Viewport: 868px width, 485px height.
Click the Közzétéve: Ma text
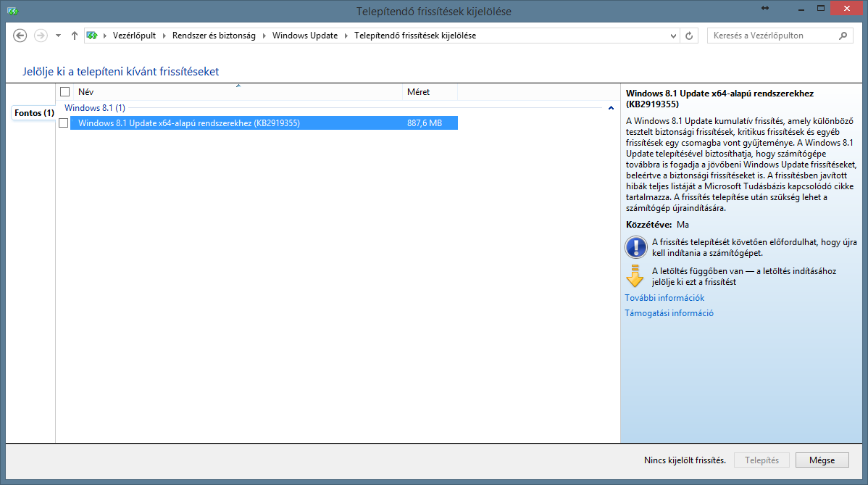657,225
